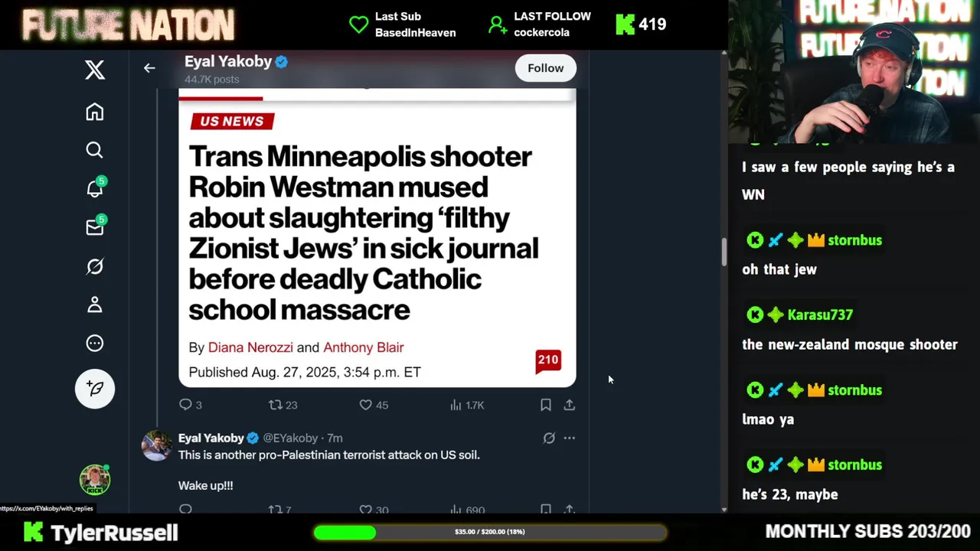Open the 7m timestamp link
Image resolution: width=980 pixels, height=551 pixels.
coord(335,438)
